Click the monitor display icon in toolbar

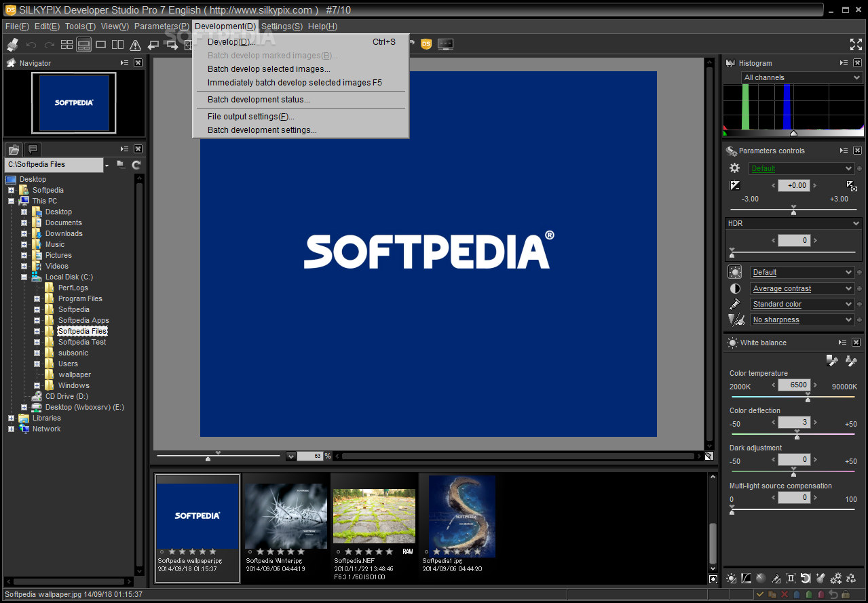(x=445, y=44)
